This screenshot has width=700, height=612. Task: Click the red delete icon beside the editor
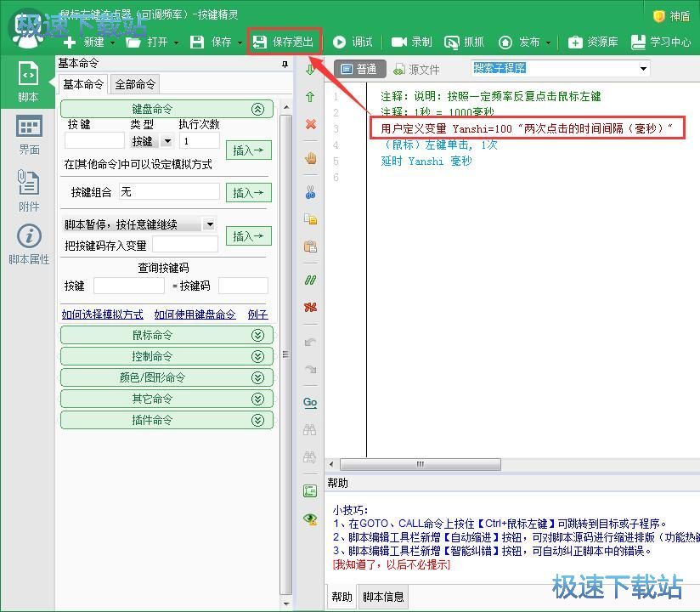tap(310, 124)
